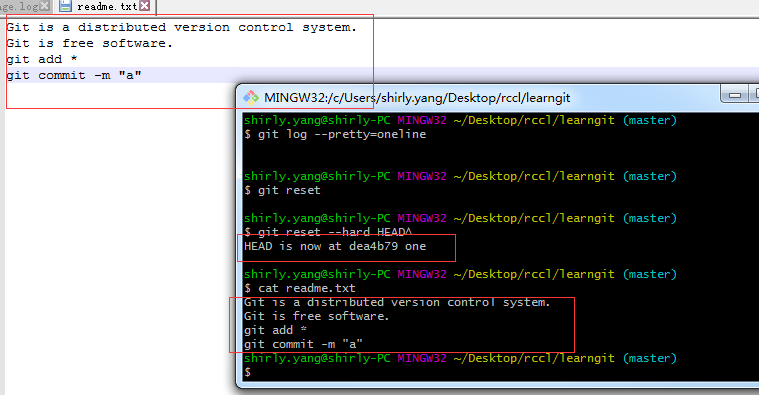Click the "git add *" line in the editor
Viewport: 759px width, 395px height.
pos(42,60)
